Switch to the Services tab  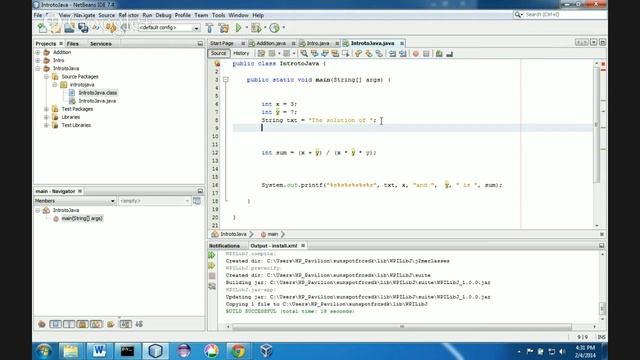pyautogui.click(x=100, y=44)
